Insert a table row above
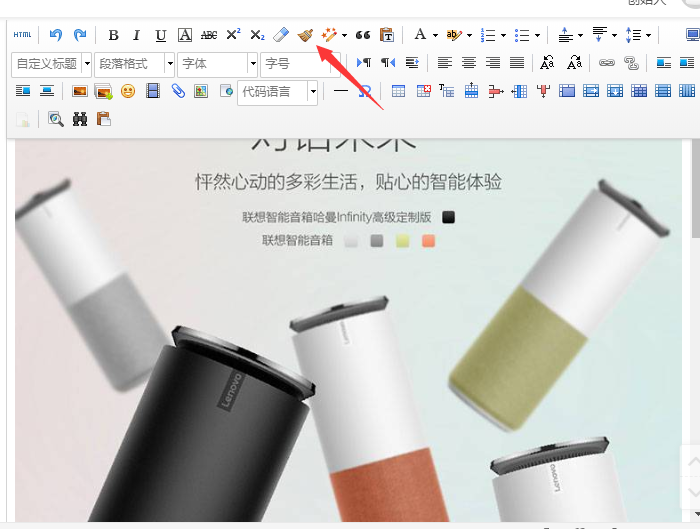The image size is (700, 529). (x=471, y=91)
